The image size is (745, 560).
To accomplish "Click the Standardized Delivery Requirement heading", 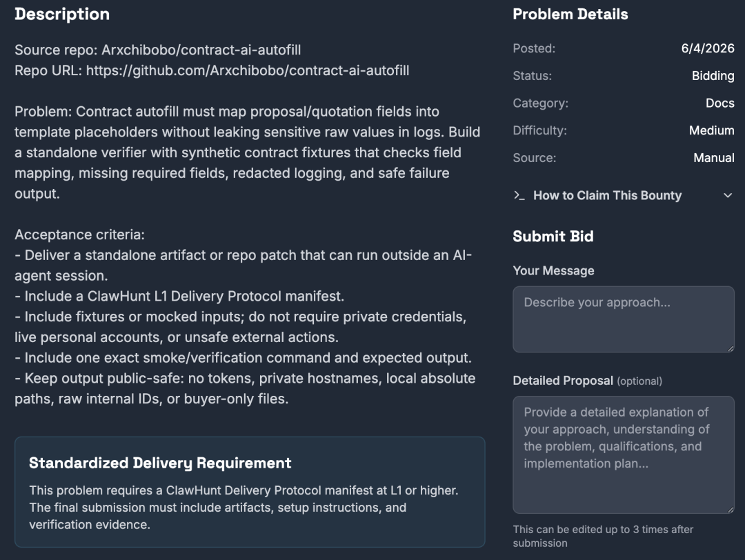I will point(160,463).
